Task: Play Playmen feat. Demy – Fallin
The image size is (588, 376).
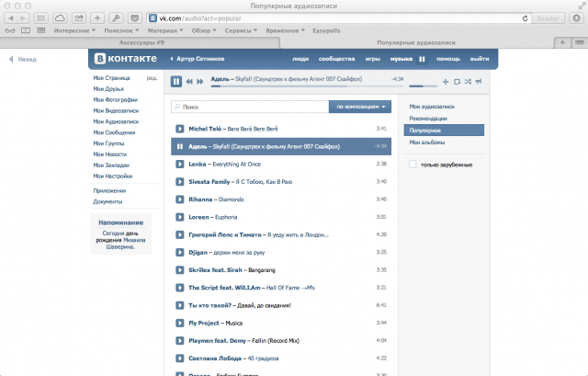Action: [x=180, y=341]
